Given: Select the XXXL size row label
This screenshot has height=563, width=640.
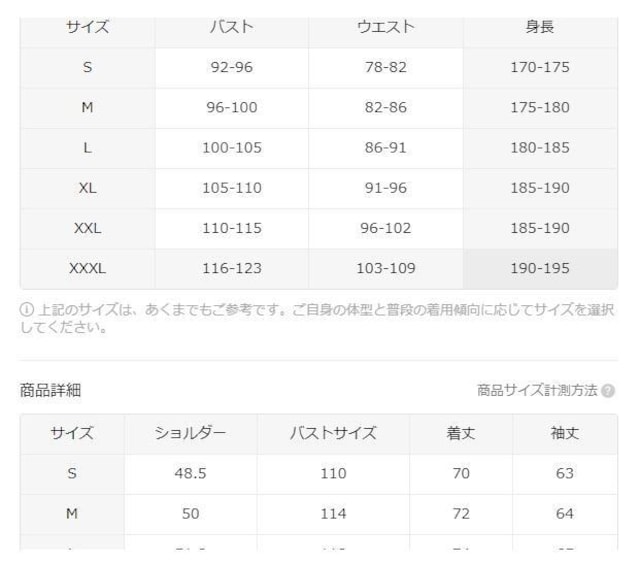Looking at the screenshot, I should pyautogui.click(x=87, y=269).
